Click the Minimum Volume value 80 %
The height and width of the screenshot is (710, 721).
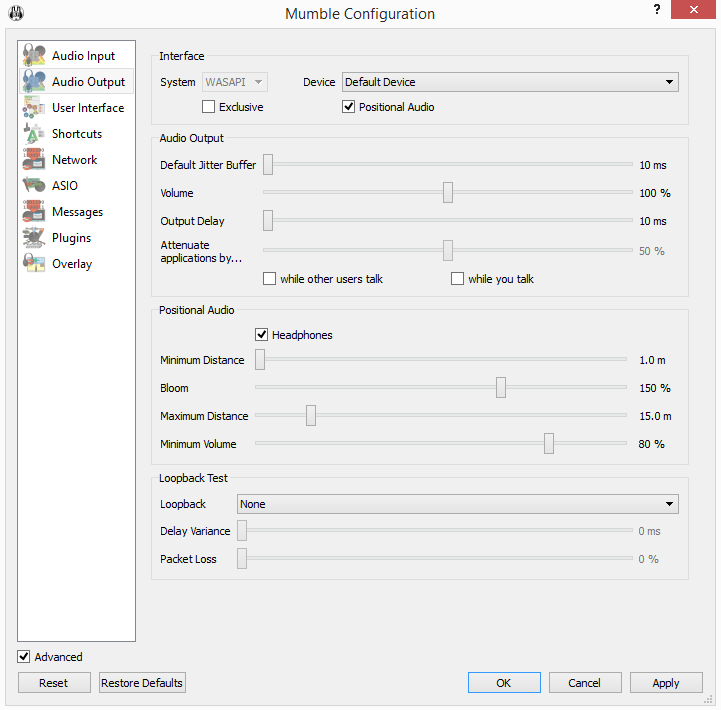(652, 444)
